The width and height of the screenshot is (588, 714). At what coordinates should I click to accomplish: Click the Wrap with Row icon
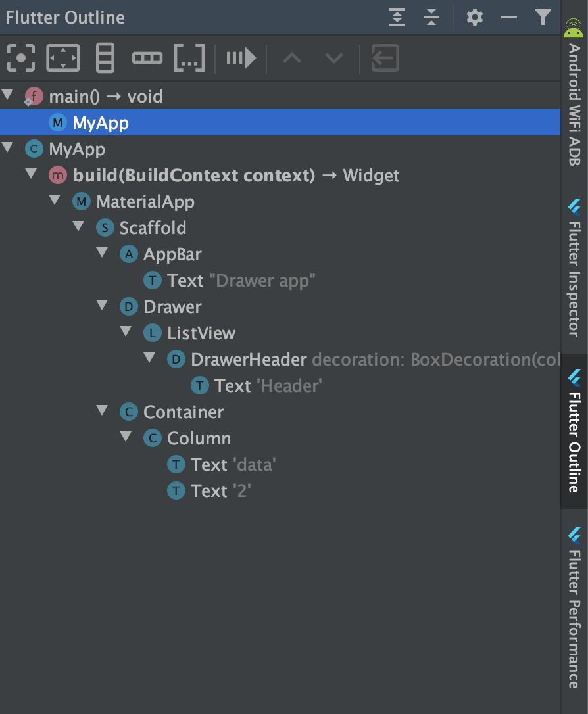pyautogui.click(x=147, y=59)
